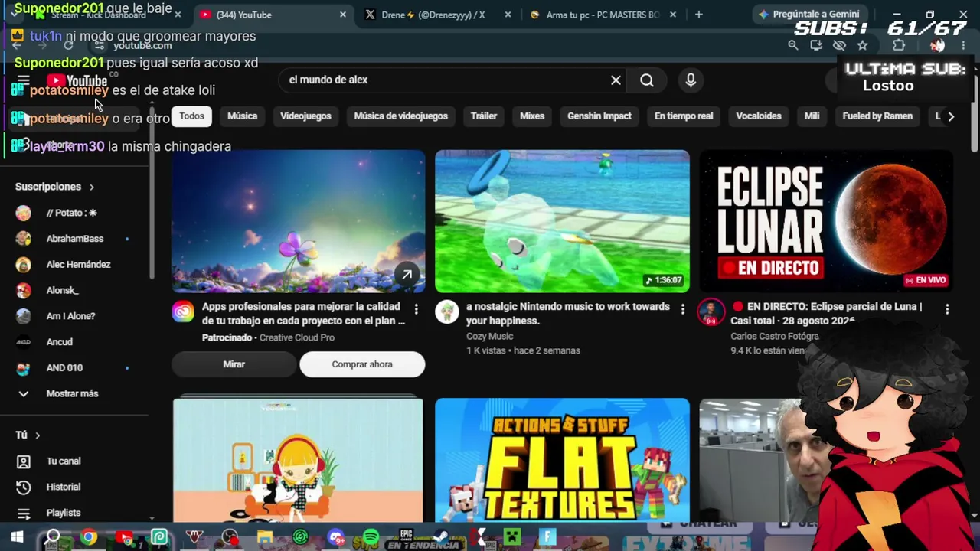Select the Vocaloides filter chip
The image size is (980, 551).
(759, 116)
